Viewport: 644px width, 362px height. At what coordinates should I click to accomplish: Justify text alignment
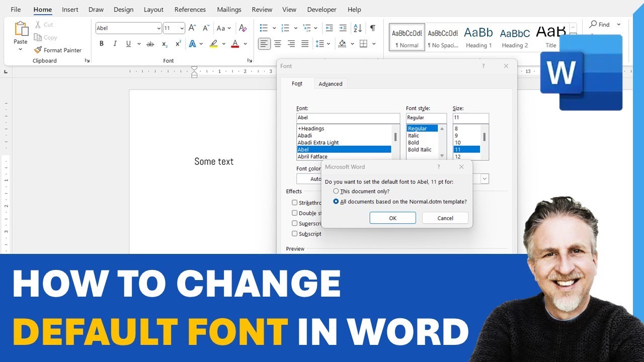point(305,44)
